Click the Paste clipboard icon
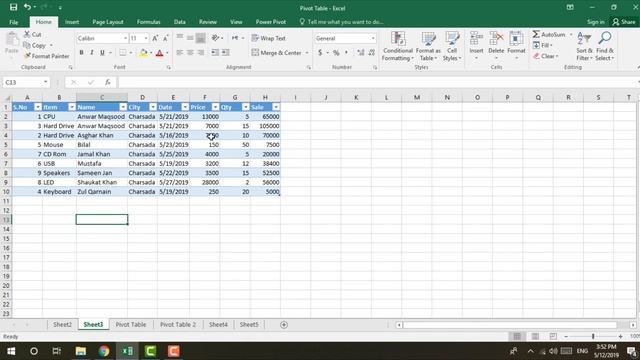This screenshot has width=640, height=360. click(12, 40)
